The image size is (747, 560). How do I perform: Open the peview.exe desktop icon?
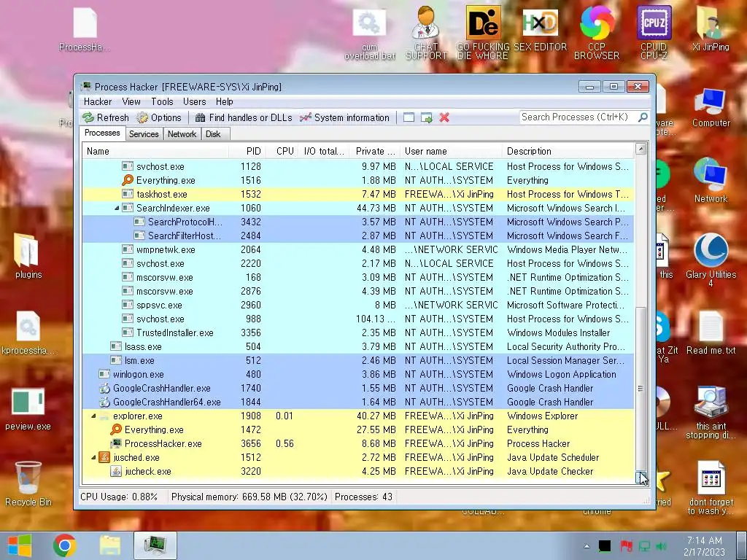tap(28, 408)
